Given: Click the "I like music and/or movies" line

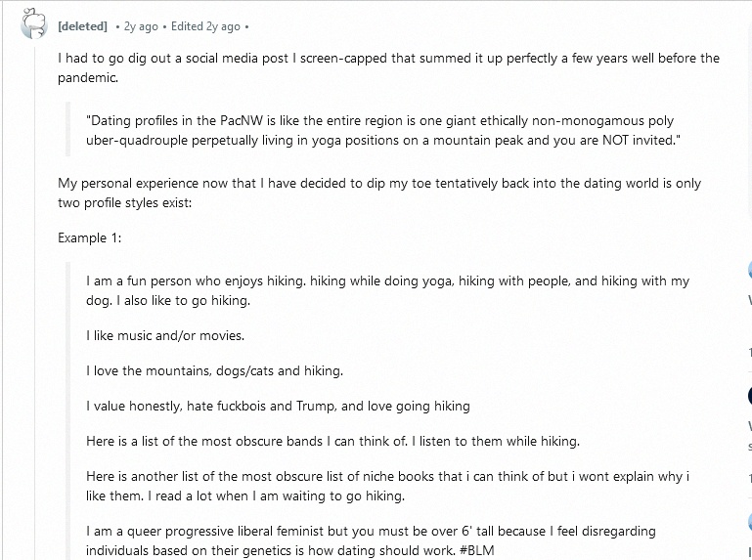Looking at the screenshot, I should (x=165, y=335).
